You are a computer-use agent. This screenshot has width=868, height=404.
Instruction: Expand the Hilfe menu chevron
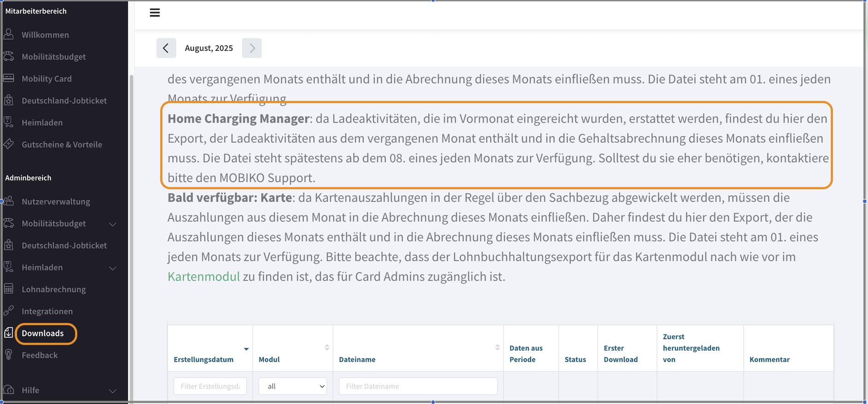tap(112, 391)
